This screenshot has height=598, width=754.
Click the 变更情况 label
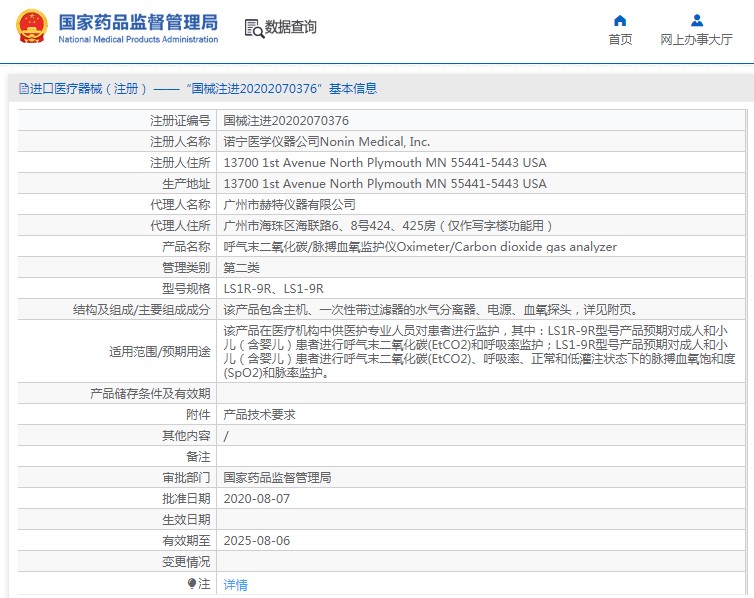tap(186, 561)
